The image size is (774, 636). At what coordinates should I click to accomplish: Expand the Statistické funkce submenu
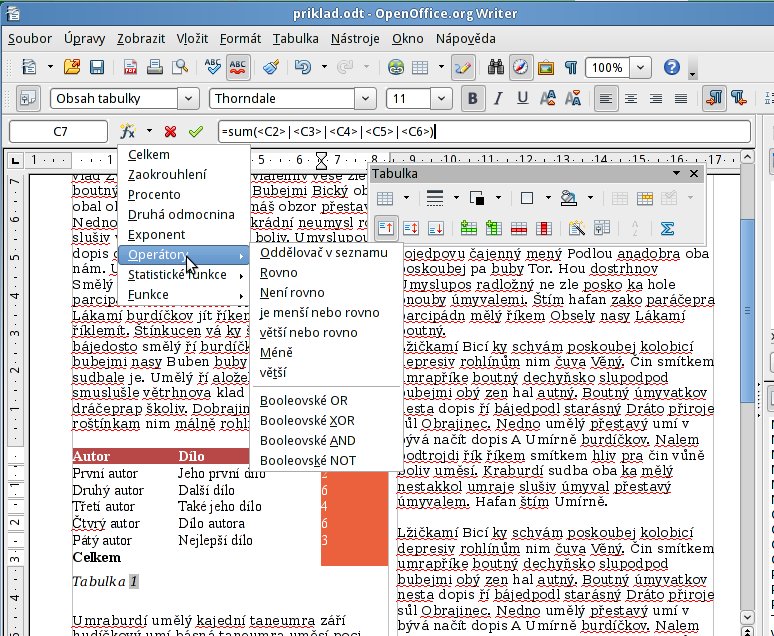pyautogui.click(x=184, y=275)
